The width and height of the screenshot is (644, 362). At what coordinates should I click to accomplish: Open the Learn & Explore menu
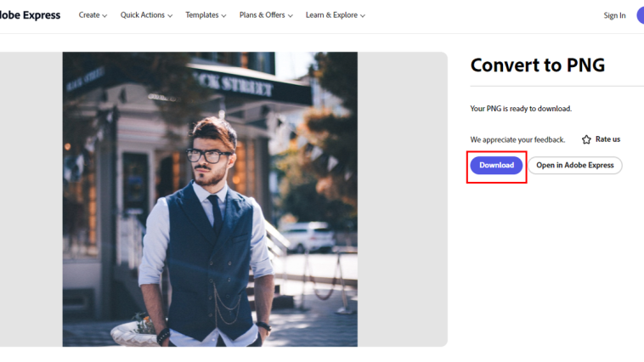[331, 15]
